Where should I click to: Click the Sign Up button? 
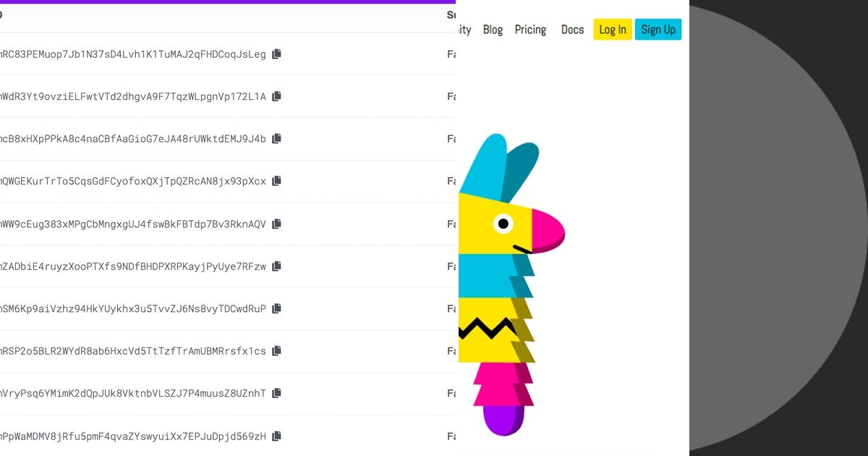coord(658,29)
